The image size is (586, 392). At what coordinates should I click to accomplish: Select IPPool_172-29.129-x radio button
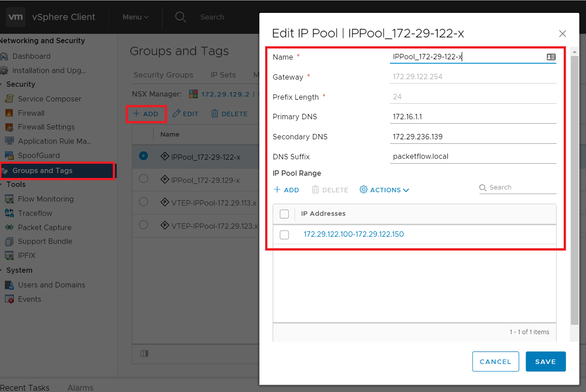[x=144, y=179]
